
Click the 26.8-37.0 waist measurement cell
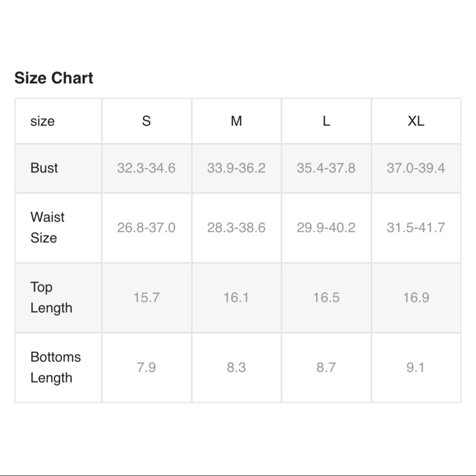coord(146,228)
